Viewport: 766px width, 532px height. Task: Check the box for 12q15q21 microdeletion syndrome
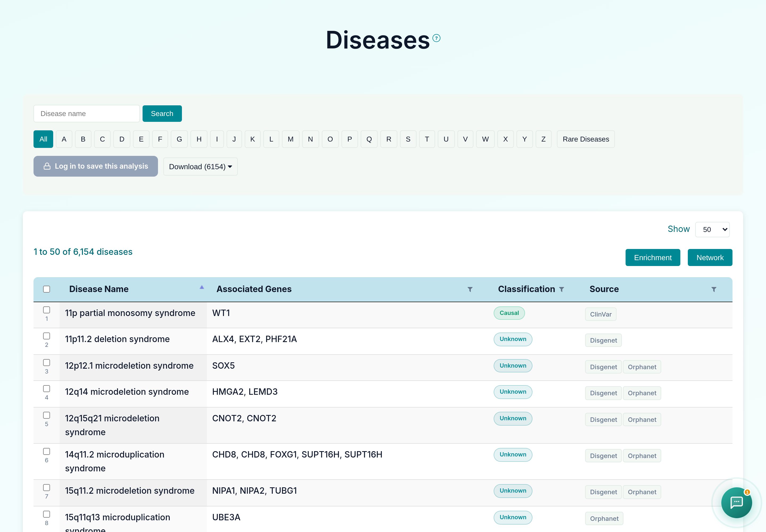47,415
